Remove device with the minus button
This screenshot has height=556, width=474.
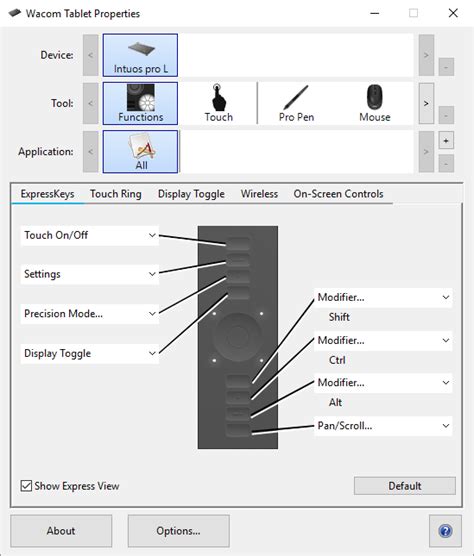point(446,67)
